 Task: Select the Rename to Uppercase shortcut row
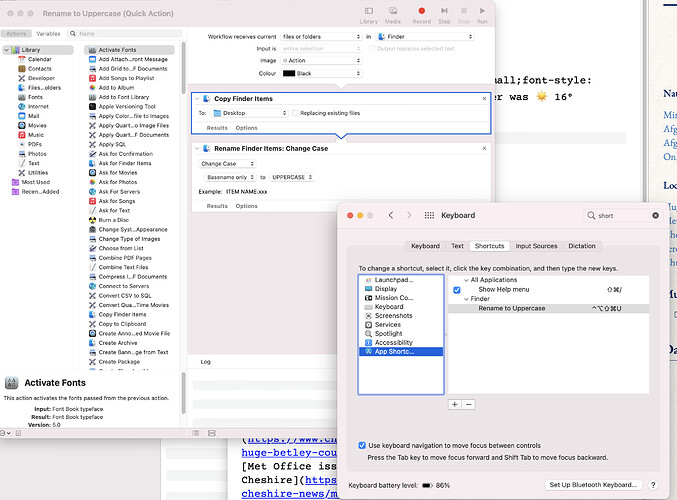548,309
